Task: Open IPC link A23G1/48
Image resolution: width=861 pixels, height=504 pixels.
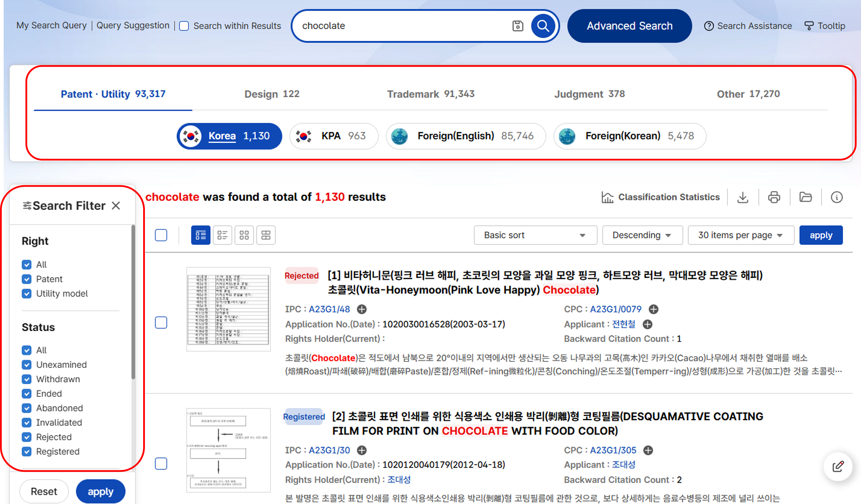Action: point(329,309)
